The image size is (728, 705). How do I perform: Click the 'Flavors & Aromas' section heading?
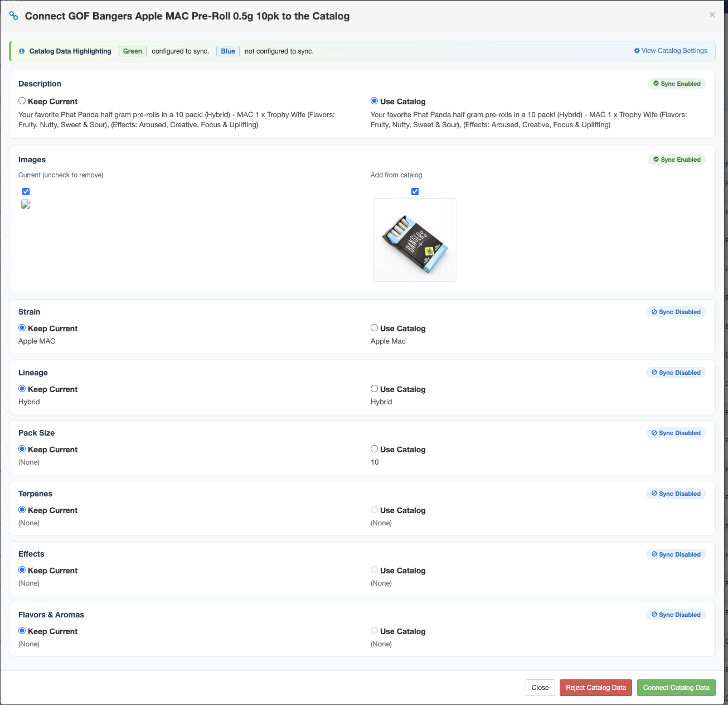(51, 615)
